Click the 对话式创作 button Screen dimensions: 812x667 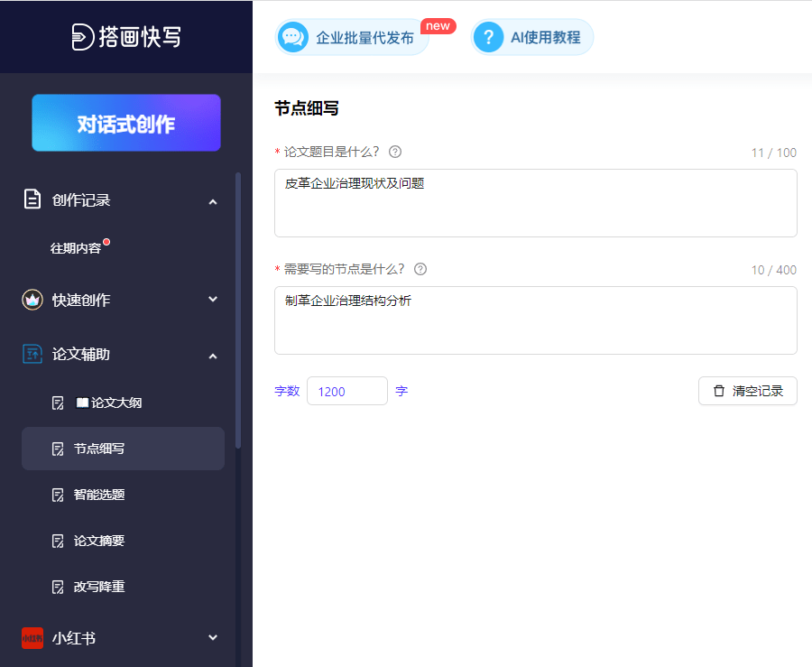point(125,123)
